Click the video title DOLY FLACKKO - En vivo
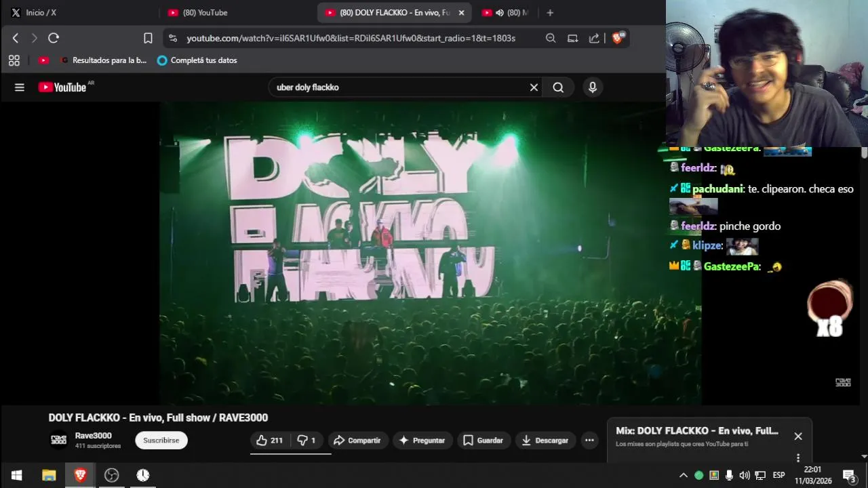Image resolution: width=868 pixels, height=488 pixels. click(158, 418)
